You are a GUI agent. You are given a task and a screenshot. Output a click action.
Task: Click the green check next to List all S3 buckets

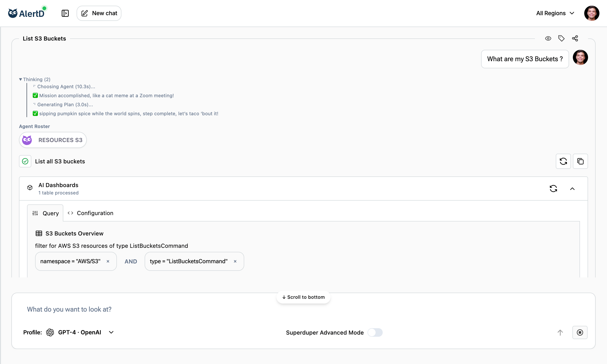(x=25, y=161)
